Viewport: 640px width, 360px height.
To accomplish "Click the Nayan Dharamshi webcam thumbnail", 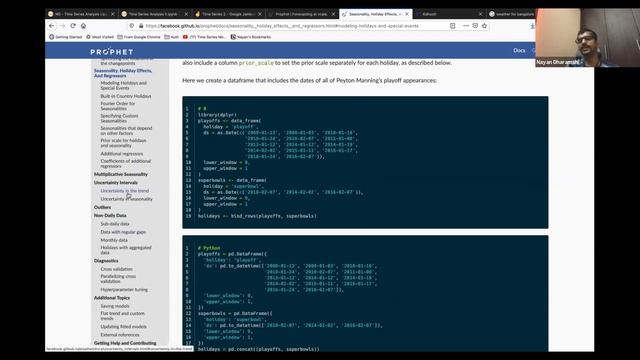I will click(x=588, y=38).
